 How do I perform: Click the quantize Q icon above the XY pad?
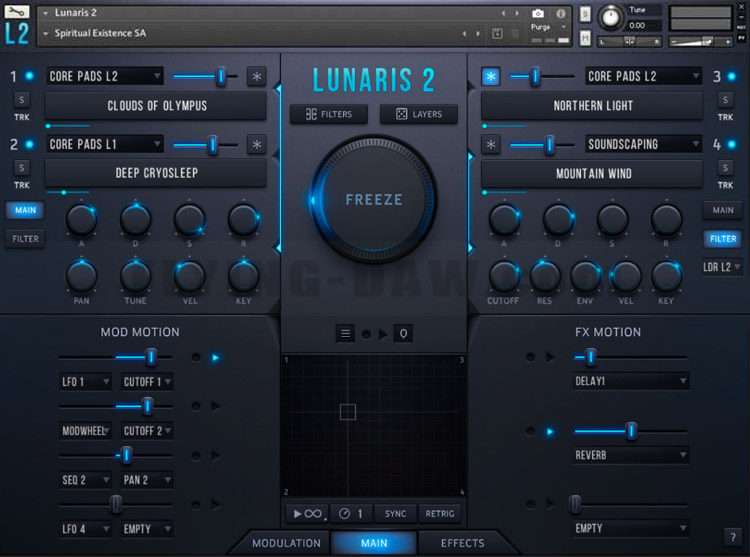coord(403,333)
